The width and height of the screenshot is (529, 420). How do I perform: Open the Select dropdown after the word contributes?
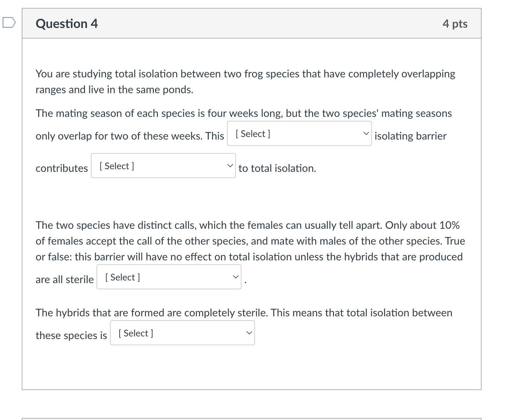[x=163, y=166]
